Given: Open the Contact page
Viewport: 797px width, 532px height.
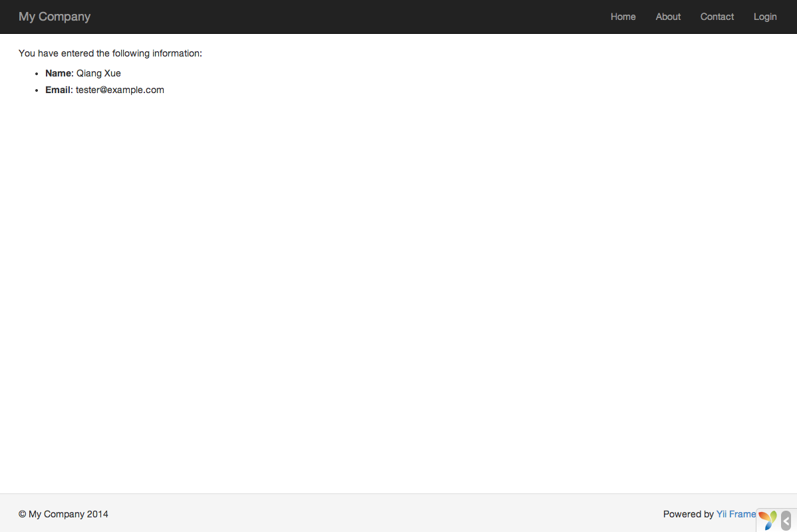Looking at the screenshot, I should pos(717,17).
